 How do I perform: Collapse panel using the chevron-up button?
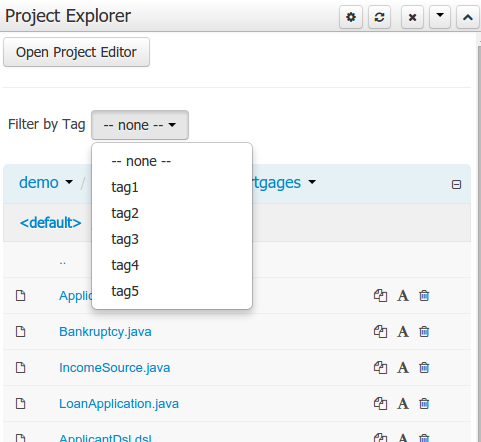click(468, 17)
